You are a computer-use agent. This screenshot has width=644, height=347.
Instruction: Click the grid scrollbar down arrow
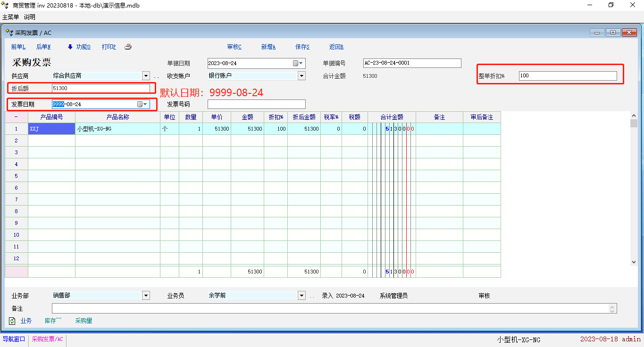click(634, 262)
